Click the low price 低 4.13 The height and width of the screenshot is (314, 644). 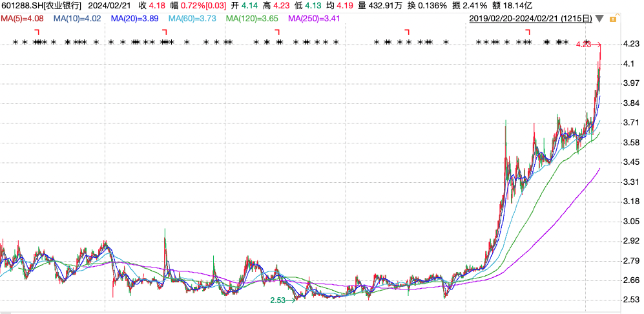[x=309, y=6]
